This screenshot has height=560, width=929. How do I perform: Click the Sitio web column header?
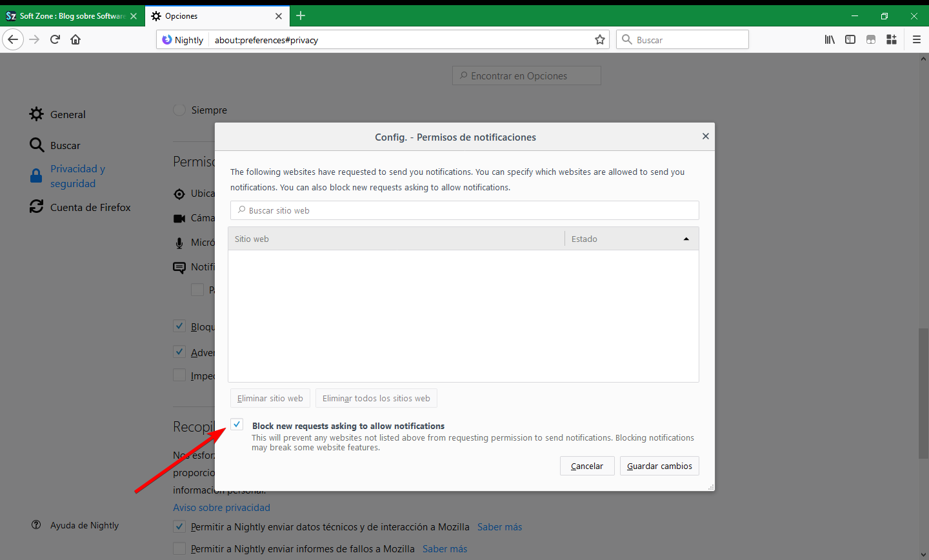[396, 239]
